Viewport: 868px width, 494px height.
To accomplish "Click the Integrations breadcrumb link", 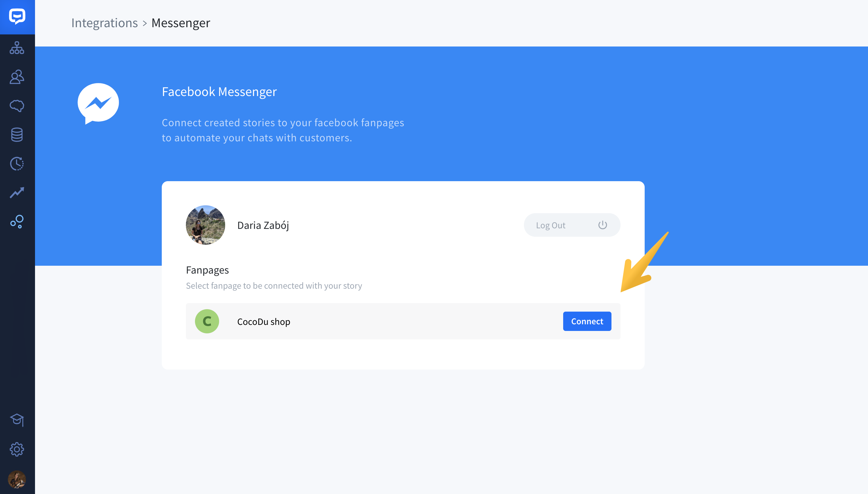I will coord(104,23).
